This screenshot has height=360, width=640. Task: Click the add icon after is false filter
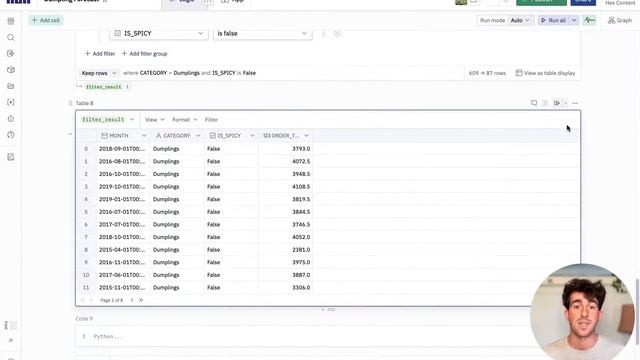[x=337, y=33]
